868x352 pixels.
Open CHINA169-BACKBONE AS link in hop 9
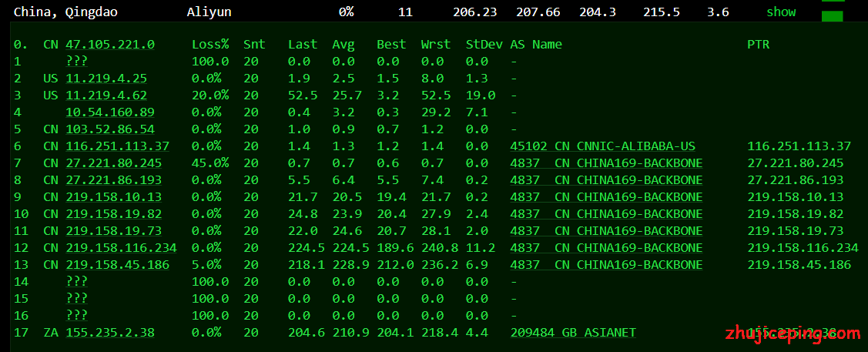coord(606,197)
